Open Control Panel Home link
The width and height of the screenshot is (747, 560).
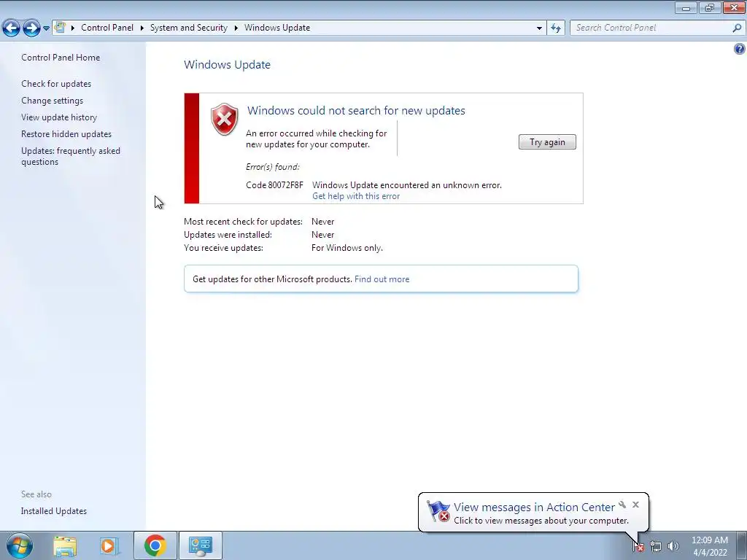(61, 58)
